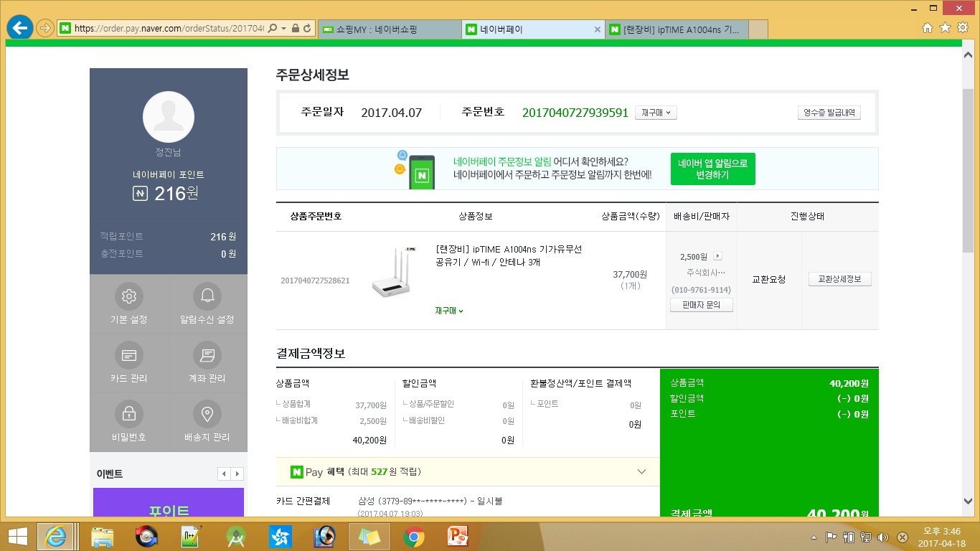Click the 영수증 발급내역 button

[x=829, y=113]
